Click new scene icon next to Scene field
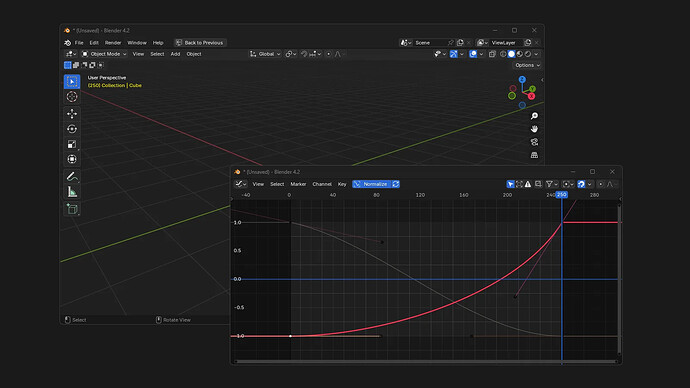The height and width of the screenshot is (388, 690). point(460,43)
